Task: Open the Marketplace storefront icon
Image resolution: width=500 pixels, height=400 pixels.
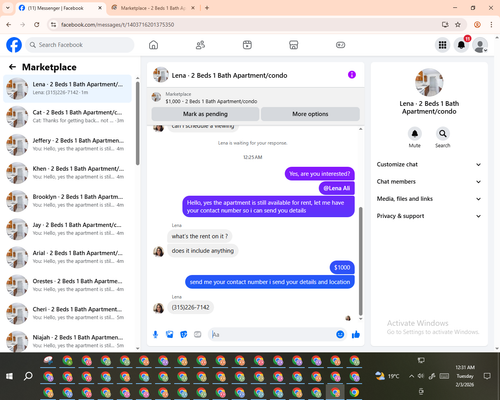Action: point(294,45)
